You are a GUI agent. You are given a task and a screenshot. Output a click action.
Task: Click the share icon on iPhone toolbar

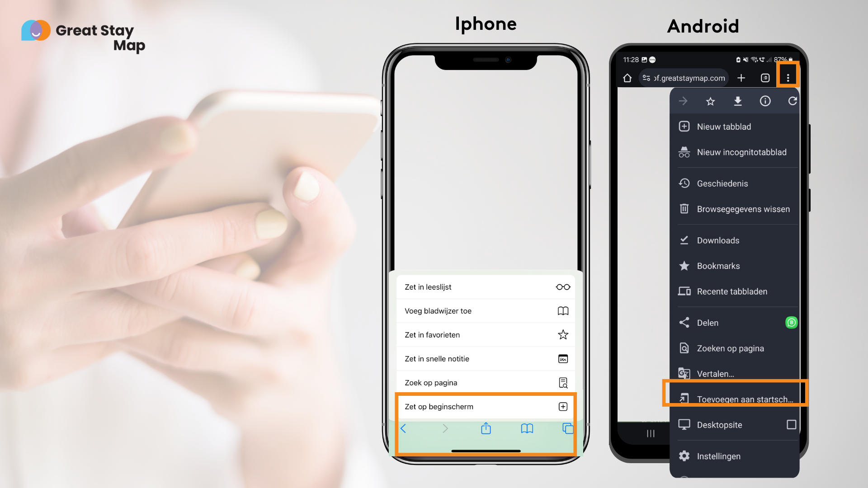coord(486,428)
